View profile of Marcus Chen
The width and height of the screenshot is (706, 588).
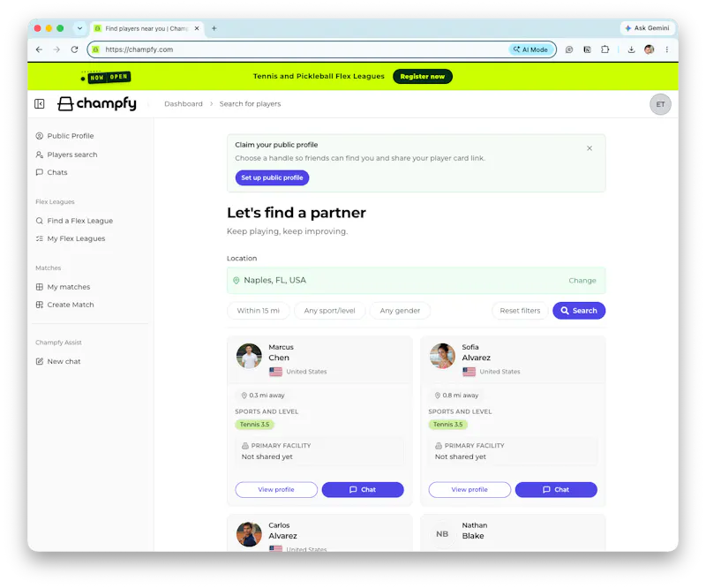[x=276, y=490]
